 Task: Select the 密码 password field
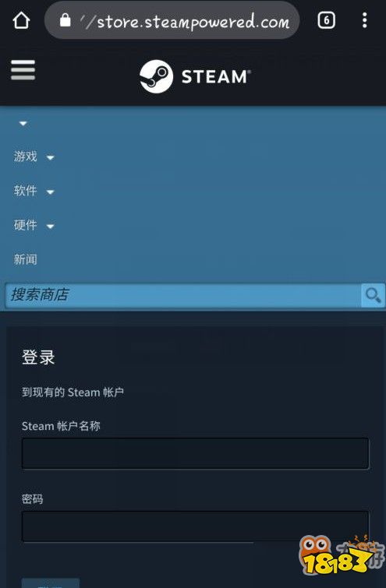click(x=195, y=526)
